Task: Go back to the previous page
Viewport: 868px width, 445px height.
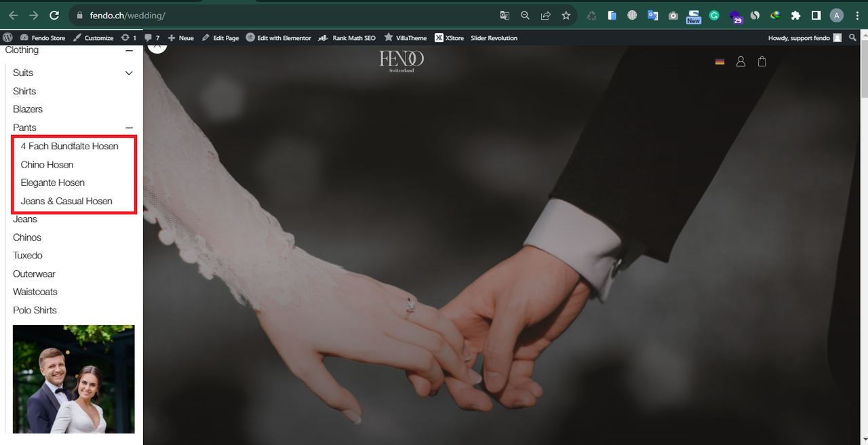Action: click(13, 15)
